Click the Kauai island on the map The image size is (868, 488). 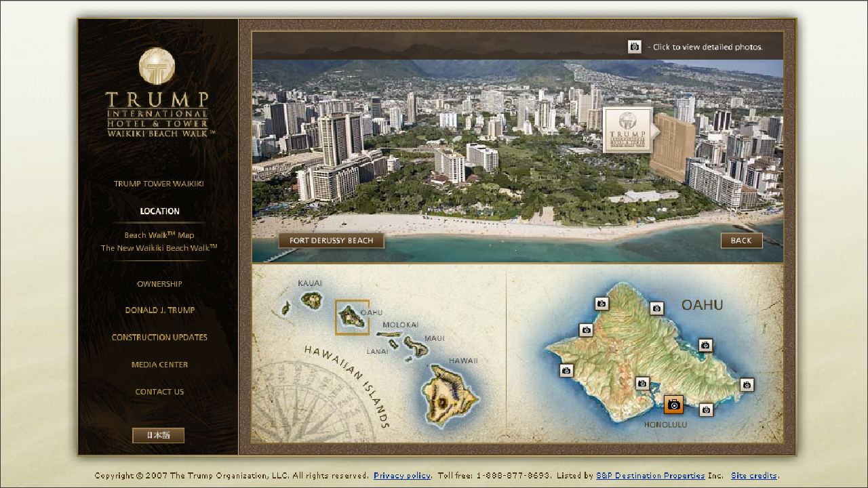pos(311,300)
